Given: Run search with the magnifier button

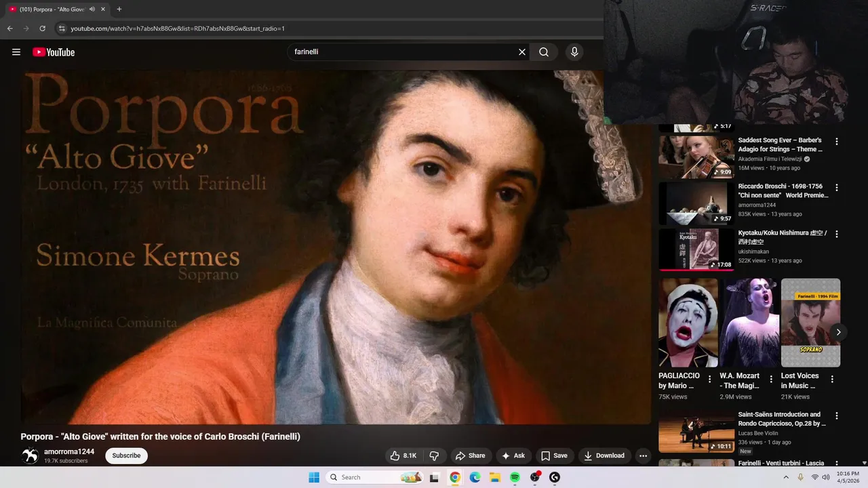Looking at the screenshot, I should (544, 52).
